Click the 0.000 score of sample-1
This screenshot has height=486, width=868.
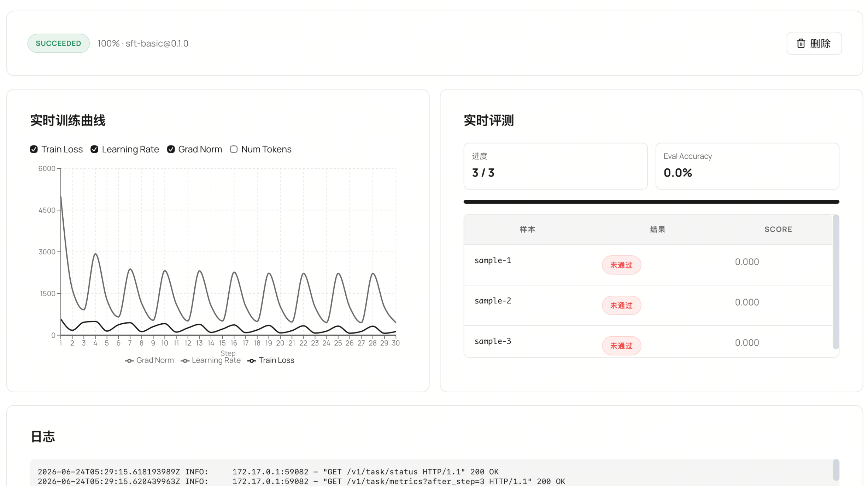click(x=747, y=262)
